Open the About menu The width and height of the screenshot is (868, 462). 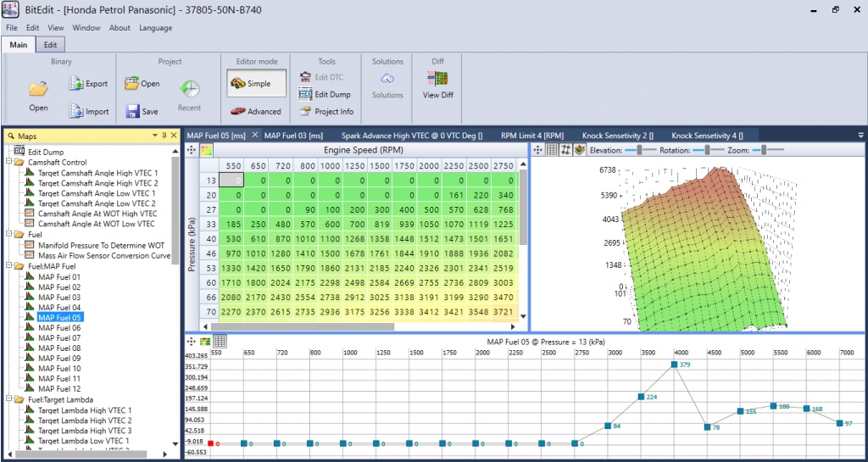[x=120, y=28]
